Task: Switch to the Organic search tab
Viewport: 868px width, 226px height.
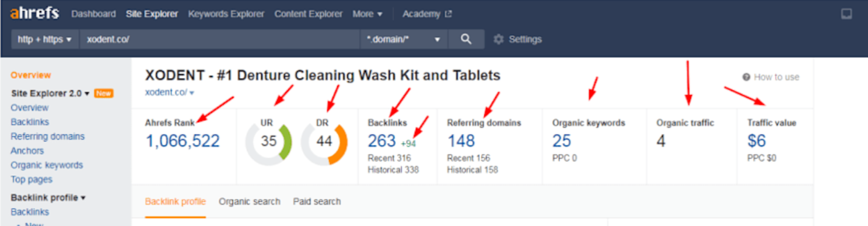Action: (x=250, y=201)
